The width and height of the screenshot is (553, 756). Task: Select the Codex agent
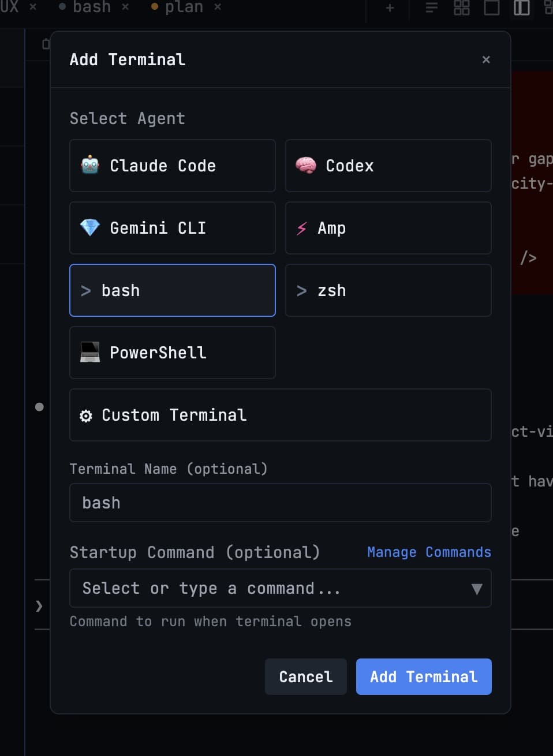[x=388, y=166]
